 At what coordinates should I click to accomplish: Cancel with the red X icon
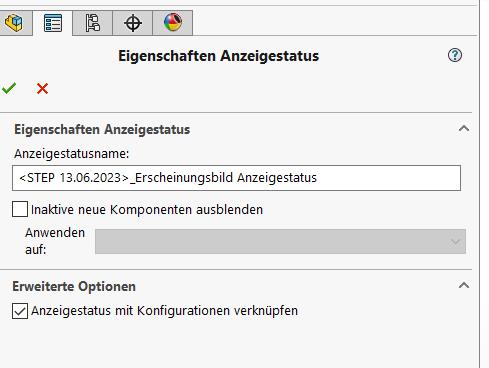pos(42,89)
